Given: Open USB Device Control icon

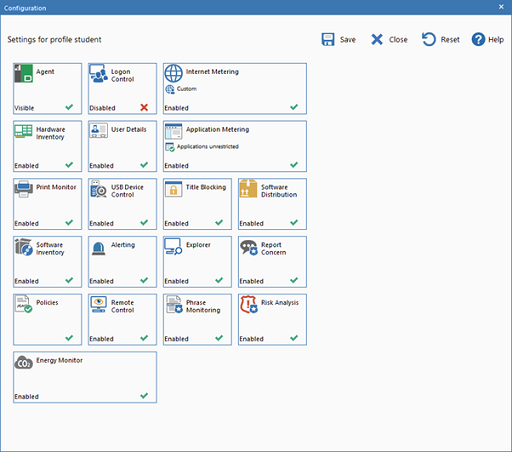Looking at the screenshot, I should tap(98, 189).
